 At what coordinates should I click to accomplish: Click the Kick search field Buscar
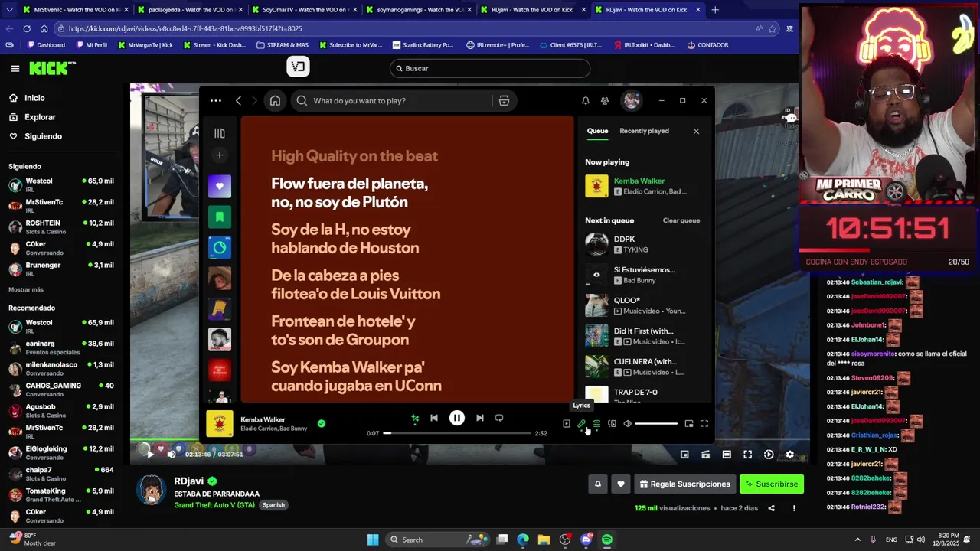click(490, 68)
